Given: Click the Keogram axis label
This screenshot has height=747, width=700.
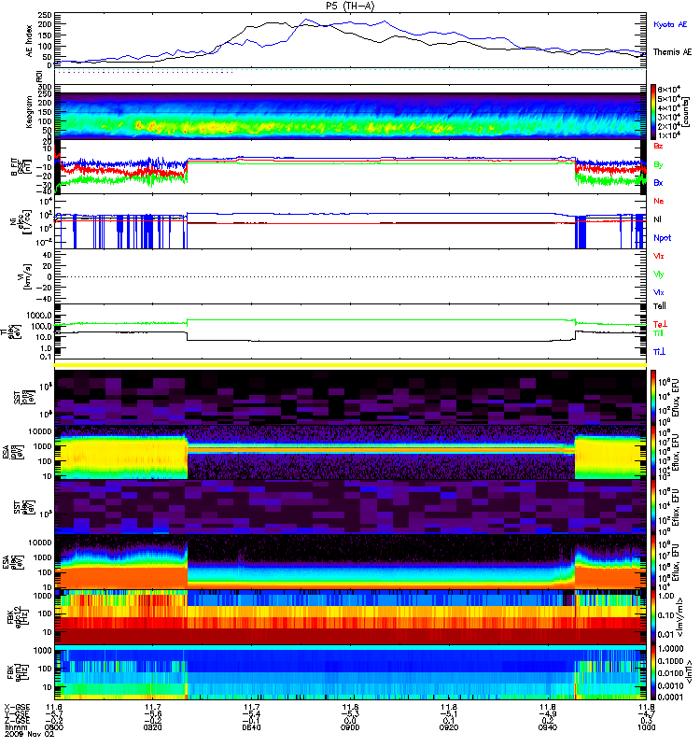Looking at the screenshot, I should coord(30,112).
